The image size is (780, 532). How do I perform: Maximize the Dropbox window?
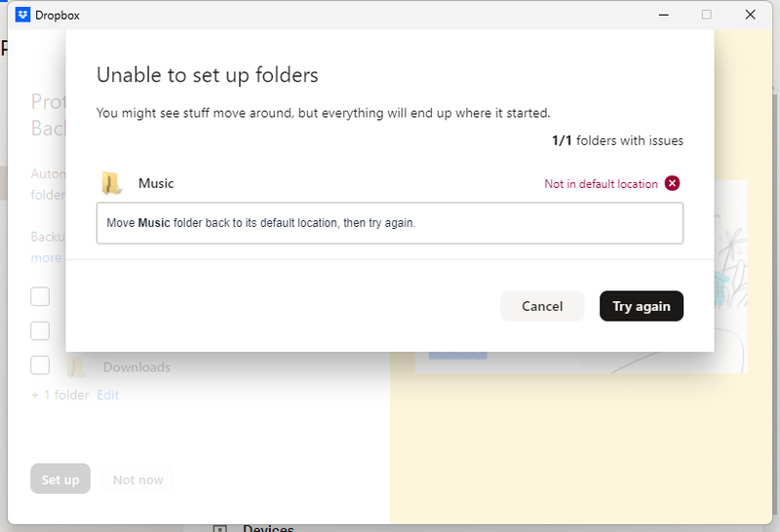tap(706, 15)
